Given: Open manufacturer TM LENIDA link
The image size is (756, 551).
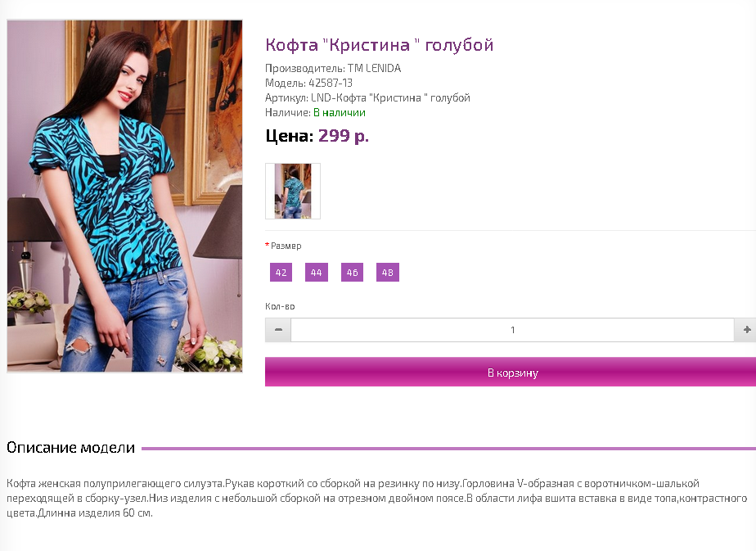Looking at the screenshot, I should [x=374, y=68].
